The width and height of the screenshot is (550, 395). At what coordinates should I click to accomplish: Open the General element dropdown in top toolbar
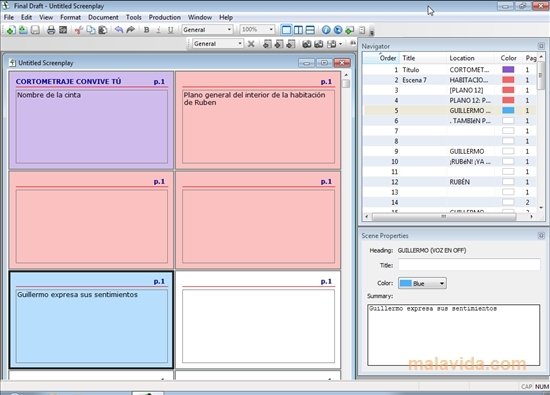point(207,30)
